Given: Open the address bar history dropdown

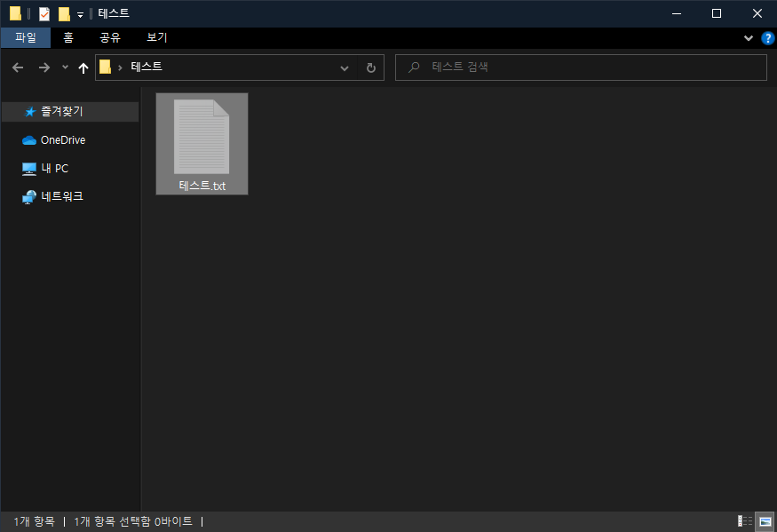Looking at the screenshot, I should click(x=345, y=67).
